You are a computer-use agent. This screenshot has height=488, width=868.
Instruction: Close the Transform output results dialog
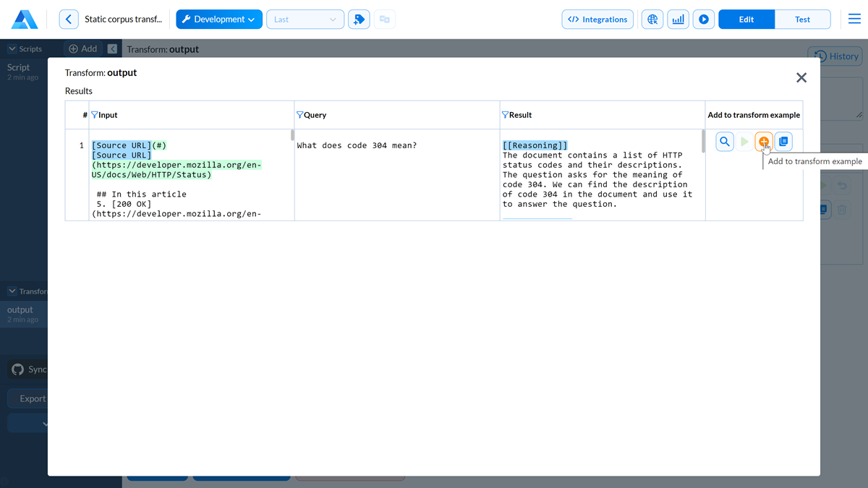801,77
